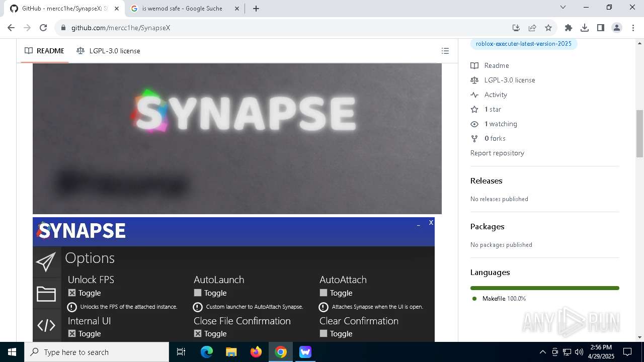Open the Packages heading link
644x362 pixels.
pyautogui.click(x=488, y=226)
